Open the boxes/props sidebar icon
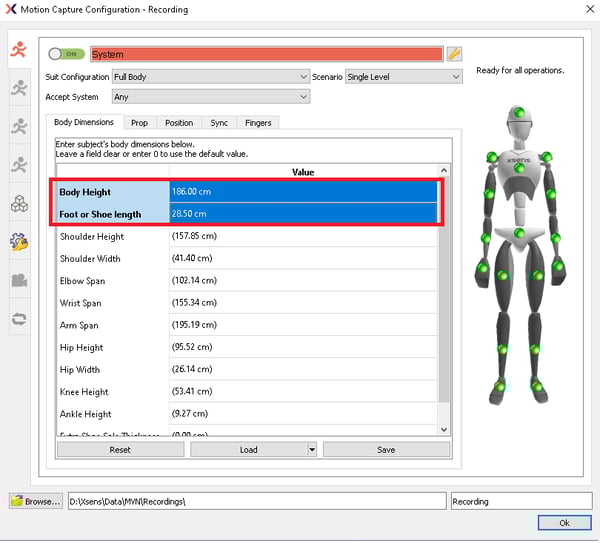 (19, 203)
